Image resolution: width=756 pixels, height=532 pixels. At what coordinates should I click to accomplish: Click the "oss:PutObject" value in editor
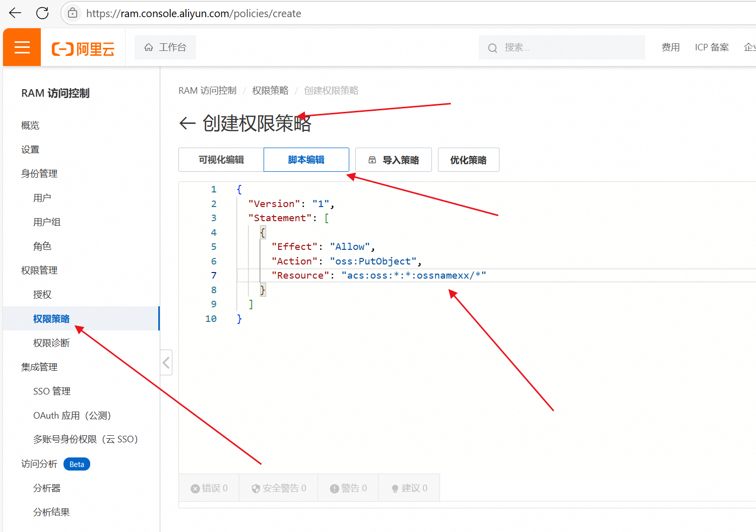pyautogui.click(x=373, y=261)
